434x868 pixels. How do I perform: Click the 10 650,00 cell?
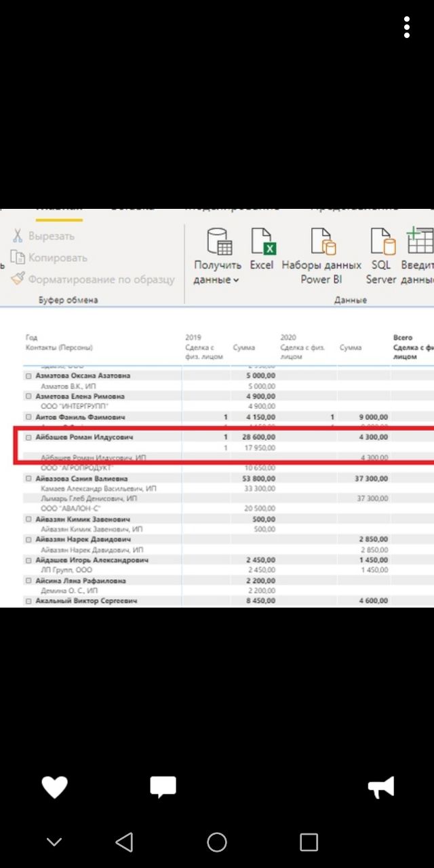(260, 468)
